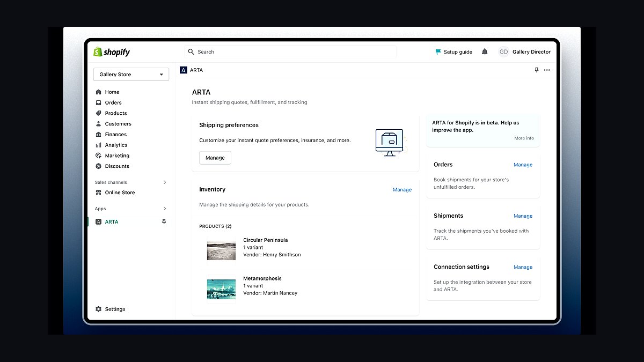Viewport: 644px width, 362px height.
Task: Open Analytics in the sidebar
Action: (116, 145)
